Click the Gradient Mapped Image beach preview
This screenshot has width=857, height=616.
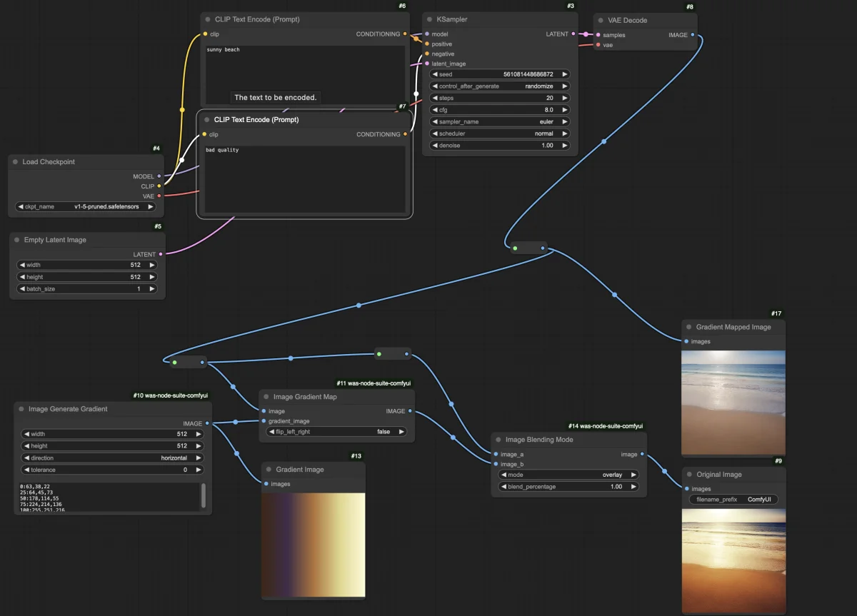[x=733, y=403]
